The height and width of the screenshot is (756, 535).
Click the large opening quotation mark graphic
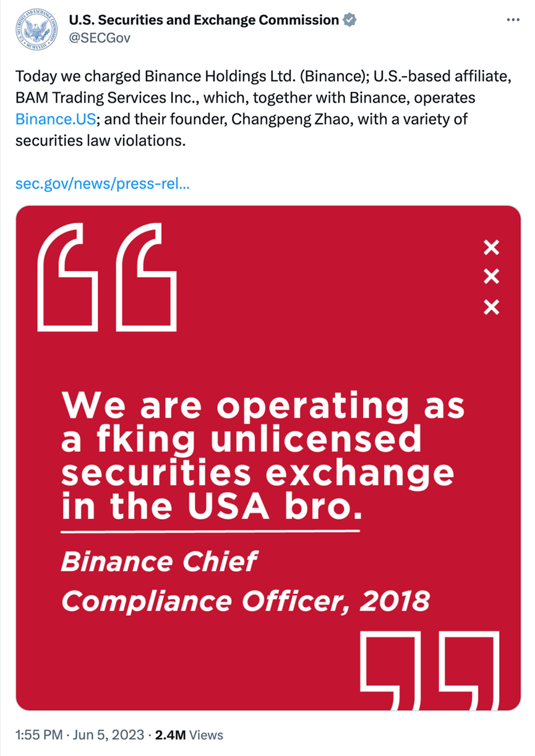pyautogui.click(x=107, y=278)
